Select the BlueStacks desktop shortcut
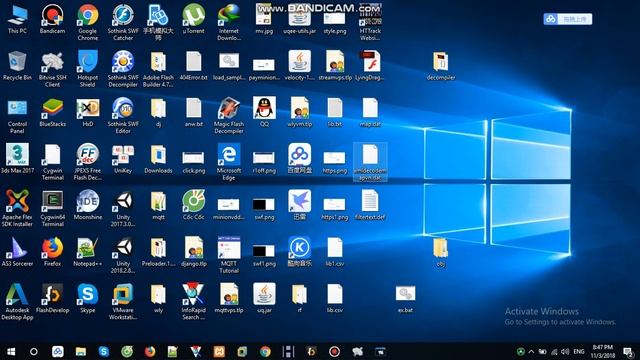 pyautogui.click(x=52, y=112)
